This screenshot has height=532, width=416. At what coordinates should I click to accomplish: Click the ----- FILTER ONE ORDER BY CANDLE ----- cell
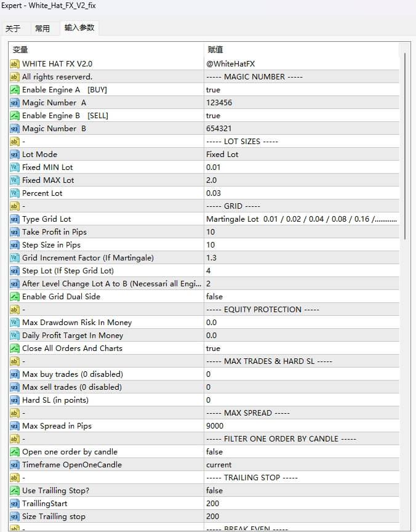[x=302, y=438]
